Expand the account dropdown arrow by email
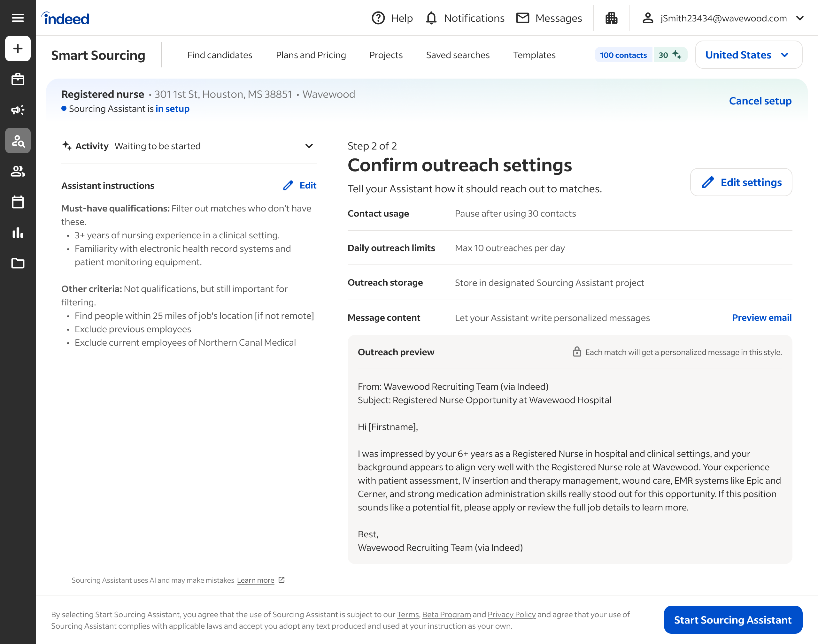The height and width of the screenshot is (644, 818). point(800,18)
